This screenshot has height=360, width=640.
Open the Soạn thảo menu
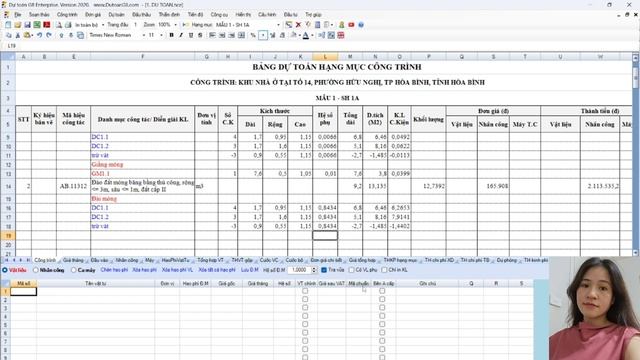pyautogui.click(x=39, y=15)
